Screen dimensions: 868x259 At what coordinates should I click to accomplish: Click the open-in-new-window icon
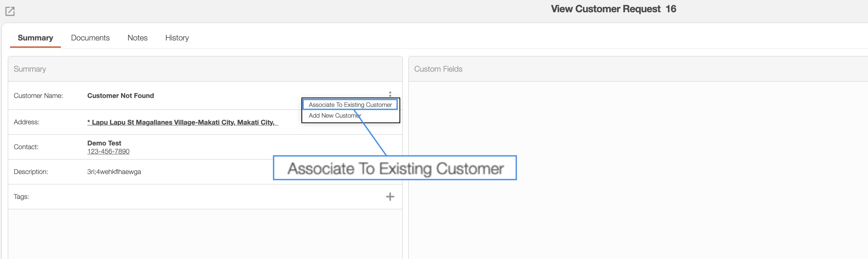(x=10, y=11)
